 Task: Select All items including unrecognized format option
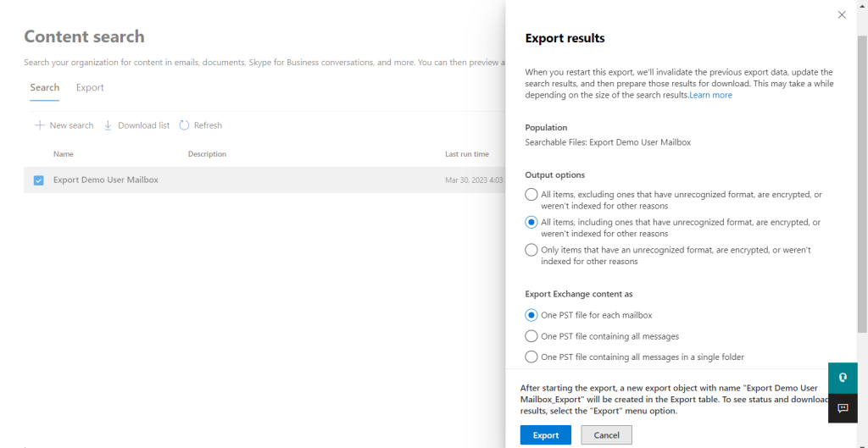[x=531, y=222]
